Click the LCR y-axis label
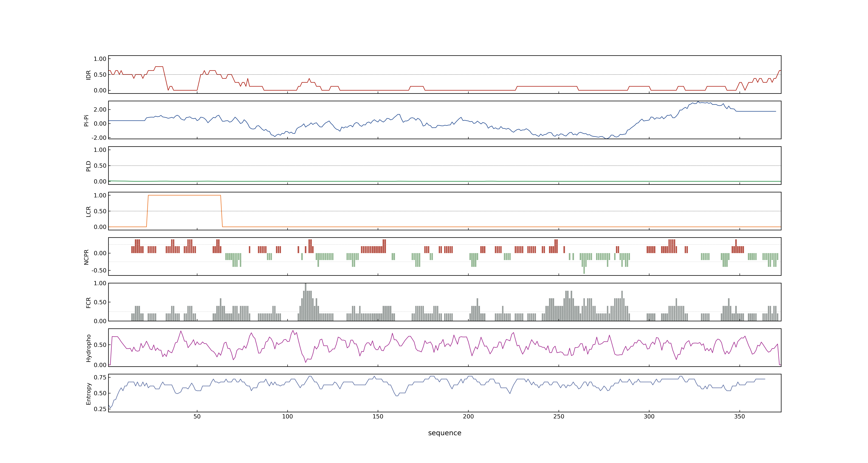 [88, 212]
